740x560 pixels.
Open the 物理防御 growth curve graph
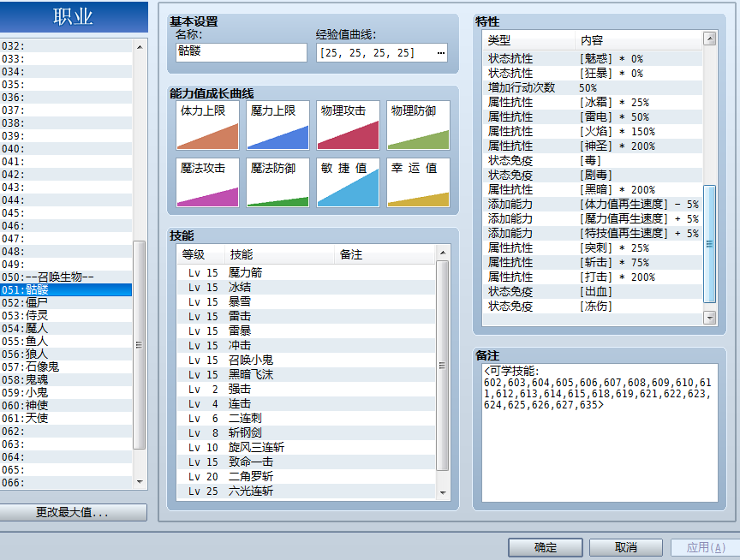pyautogui.click(x=418, y=126)
